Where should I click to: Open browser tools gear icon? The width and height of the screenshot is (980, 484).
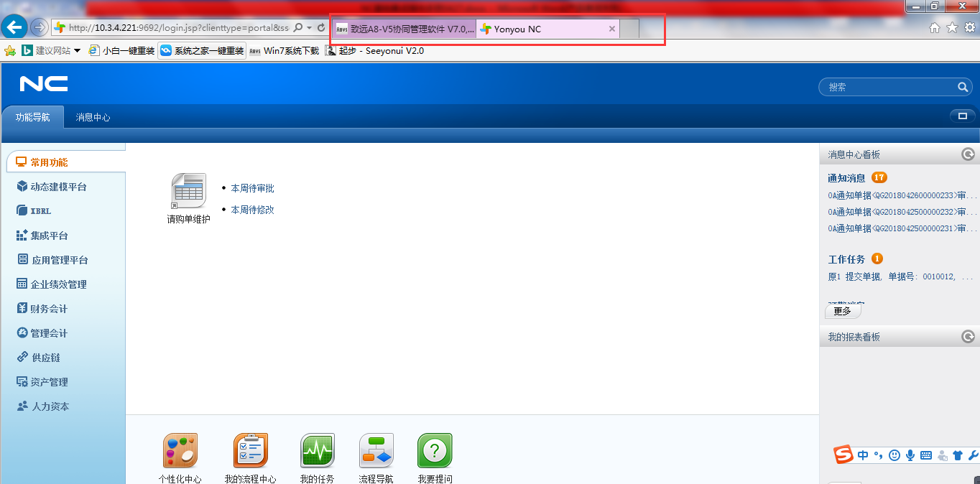[970, 27]
